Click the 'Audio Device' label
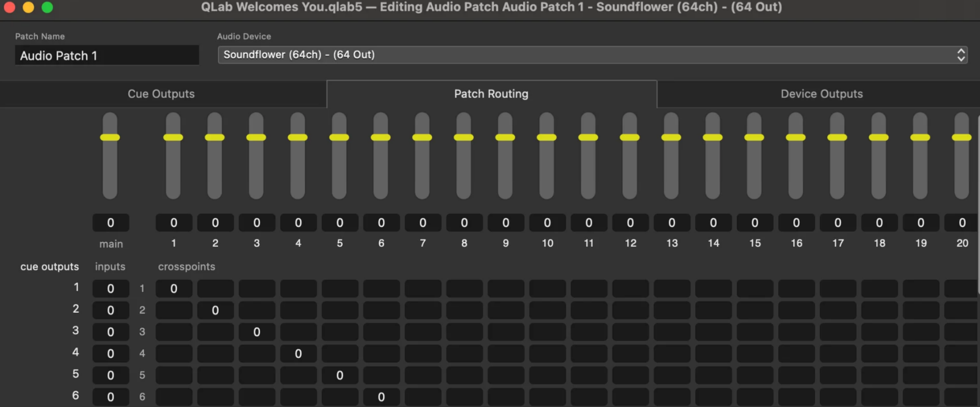The width and height of the screenshot is (980, 407). pos(244,36)
